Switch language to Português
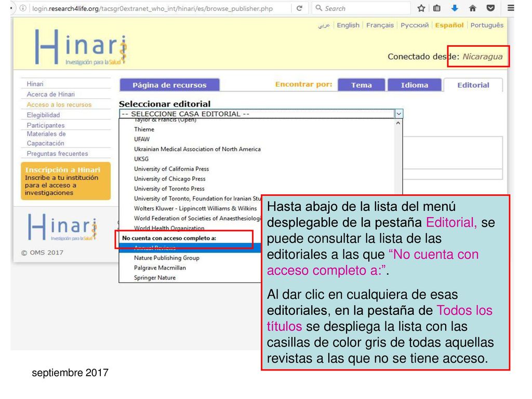Screen dimensions: 532x399 click(x=487, y=25)
